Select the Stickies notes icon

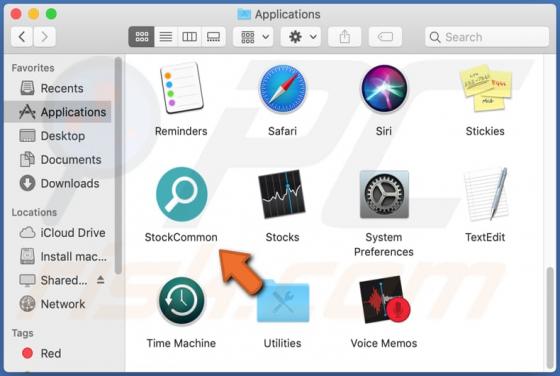[x=486, y=88]
